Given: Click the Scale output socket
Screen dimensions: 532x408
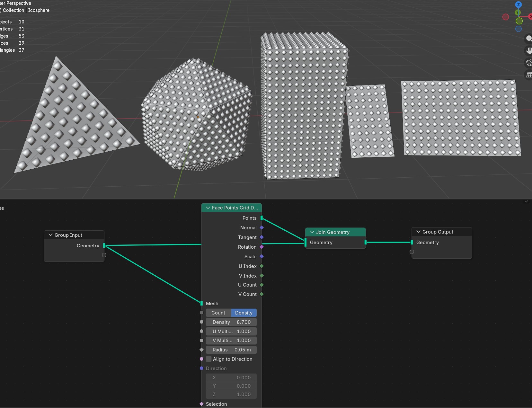Looking at the screenshot, I should pyautogui.click(x=262, y=256).
